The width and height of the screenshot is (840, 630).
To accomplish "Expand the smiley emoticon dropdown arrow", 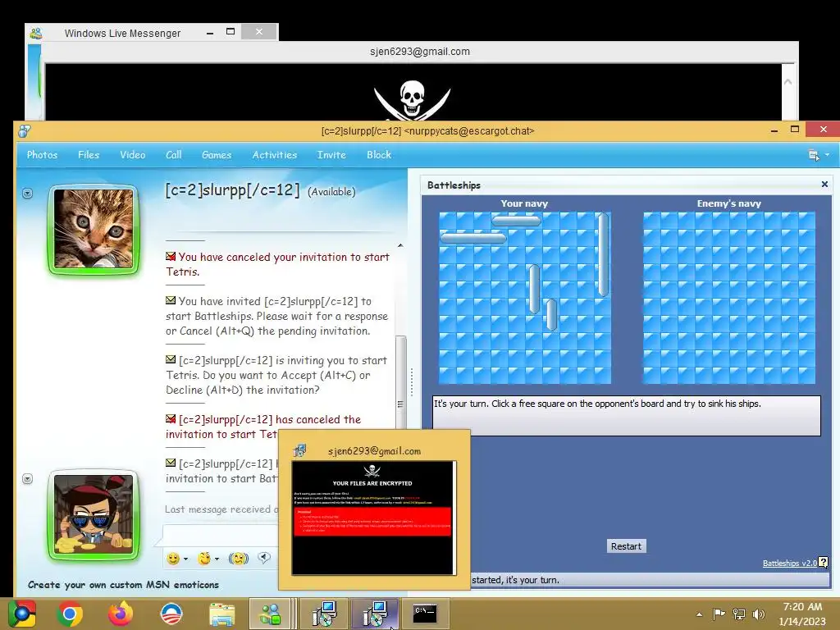I will click(185, 559).
